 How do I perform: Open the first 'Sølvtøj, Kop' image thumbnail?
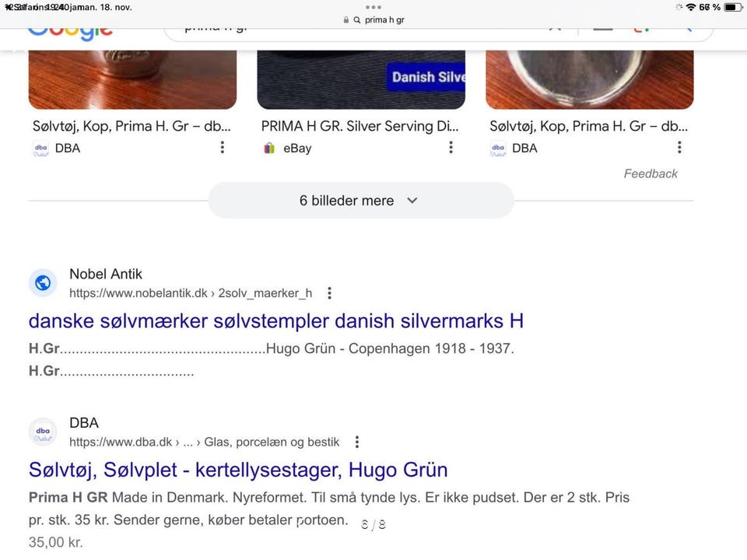point(132,79)
